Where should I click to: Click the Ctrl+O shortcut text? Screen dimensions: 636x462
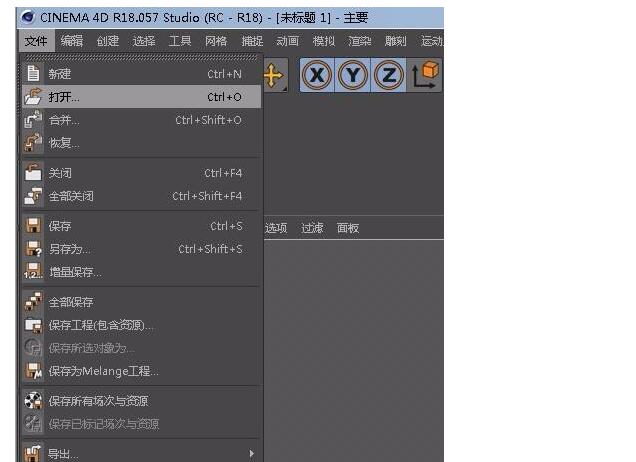pos(224,97)
